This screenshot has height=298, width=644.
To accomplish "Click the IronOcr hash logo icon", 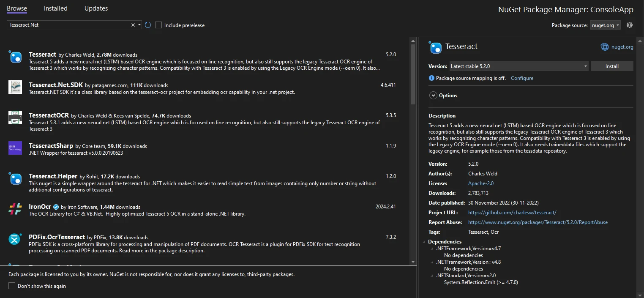I will (15, 209).
